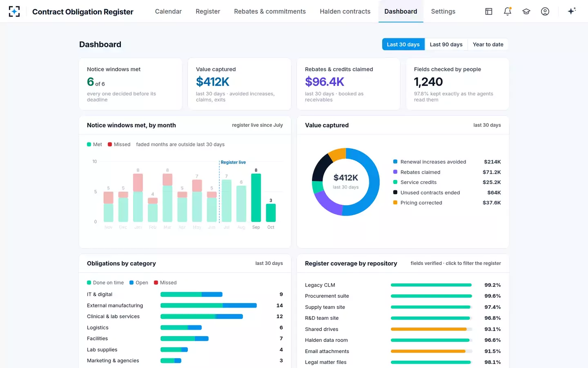Filter register by Shared drives
This screenshot has height=368, width=588.
coord(403,329)
